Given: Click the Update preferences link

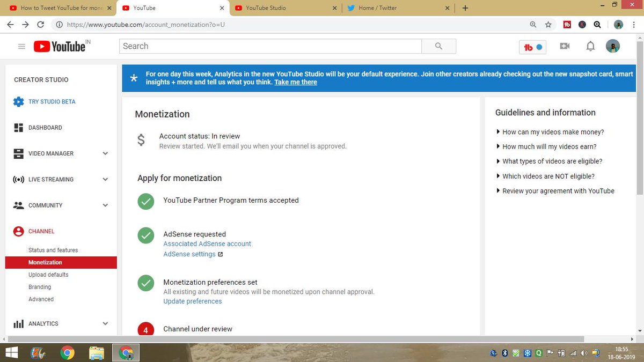Looking at the screenshot, I should [193, 301].
